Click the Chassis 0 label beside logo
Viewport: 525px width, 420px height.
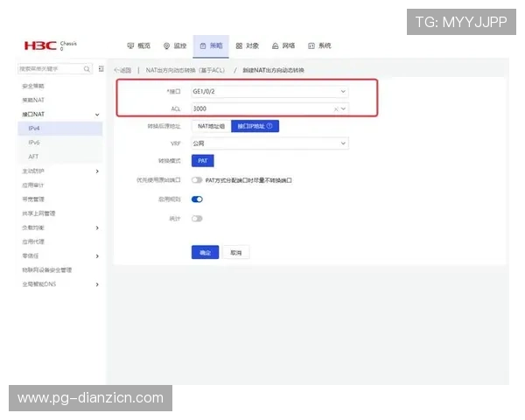point(68,45)
